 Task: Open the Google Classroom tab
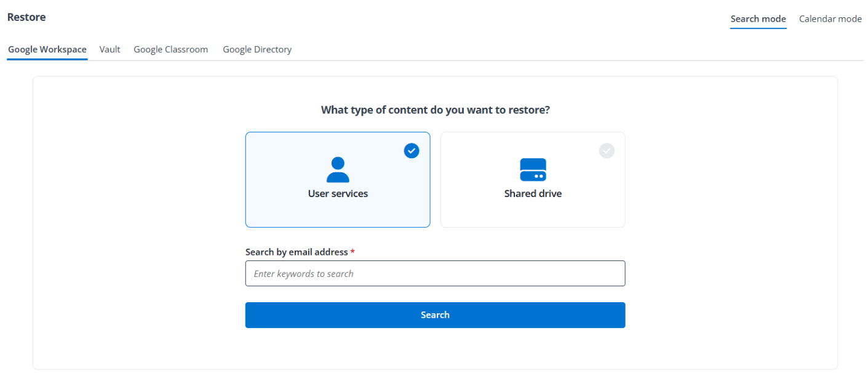170,49
